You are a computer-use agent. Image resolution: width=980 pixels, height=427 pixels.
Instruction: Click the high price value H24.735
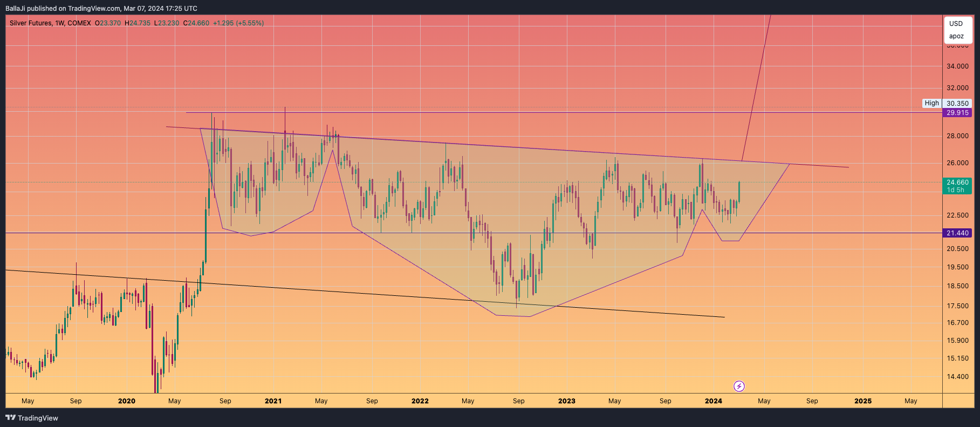(x=138, y=23)
